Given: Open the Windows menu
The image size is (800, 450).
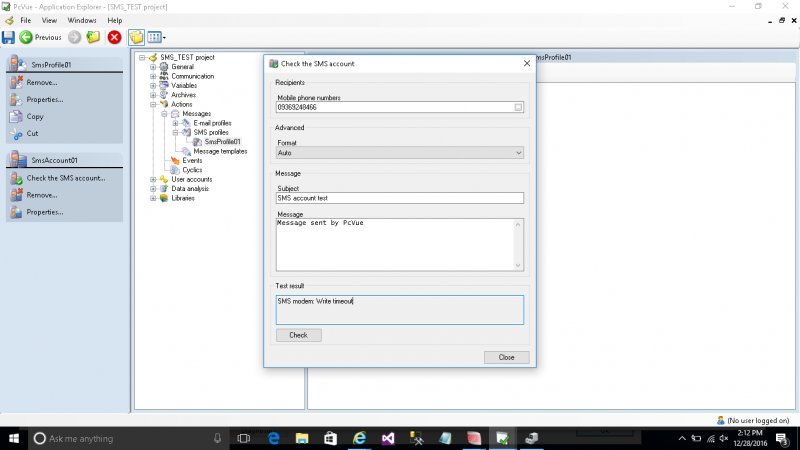Looking at the screenshot, I should tap(82, 20).
